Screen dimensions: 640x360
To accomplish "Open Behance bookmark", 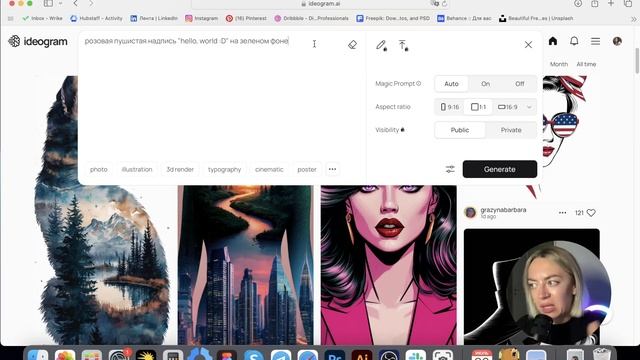I will 464,18.
